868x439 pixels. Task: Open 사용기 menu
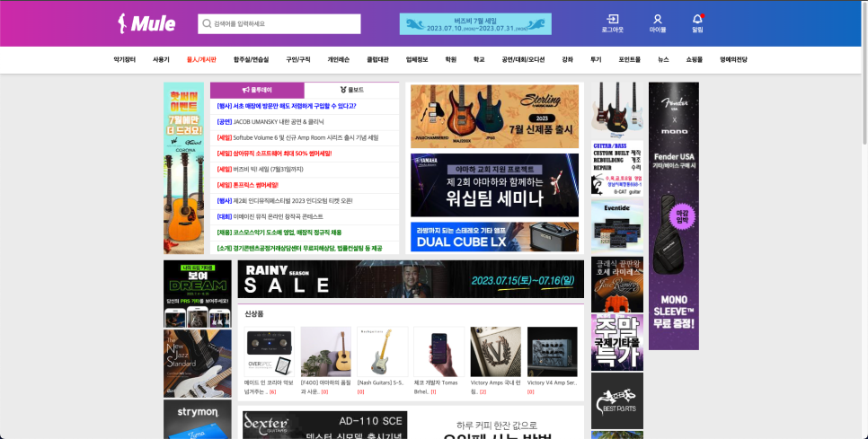(161, 60)
